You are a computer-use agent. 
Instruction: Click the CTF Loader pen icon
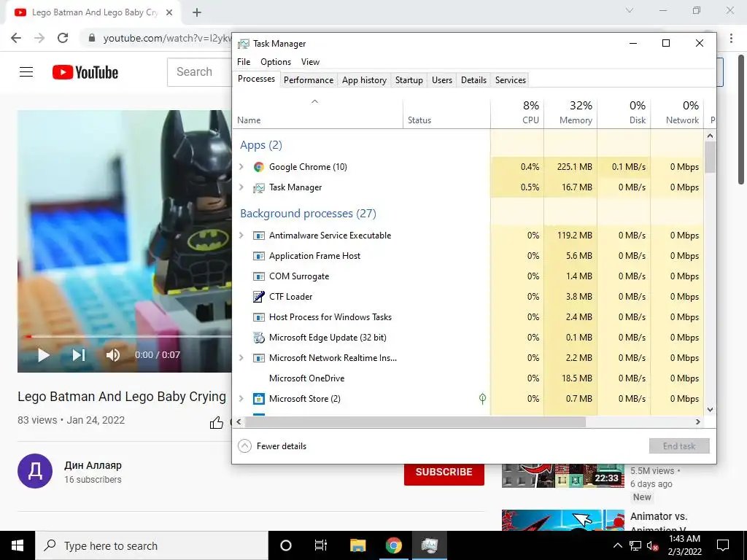259,297
